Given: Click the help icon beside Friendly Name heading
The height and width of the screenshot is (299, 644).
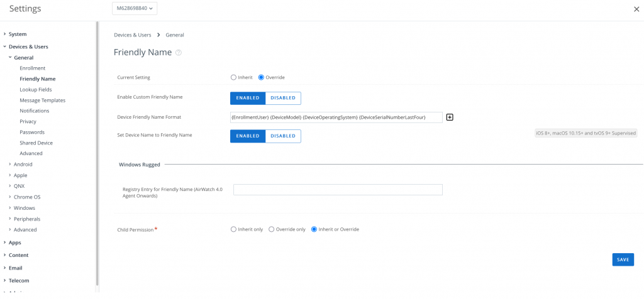Looking at the screenshot, I should [179, 53].
